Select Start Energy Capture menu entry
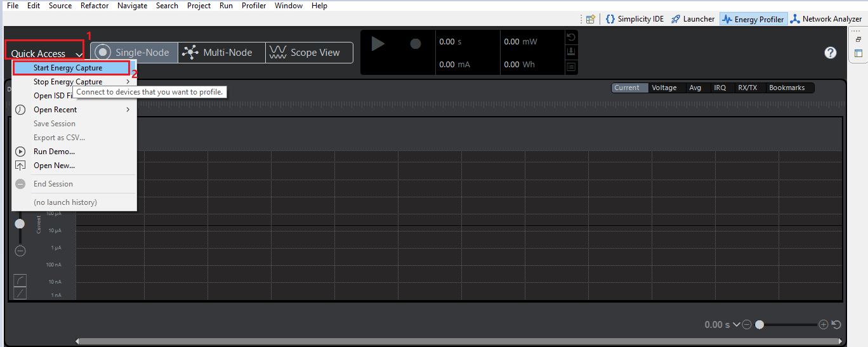Image resolution: width=868 pixels, height=347 pixels. (68, 68)
